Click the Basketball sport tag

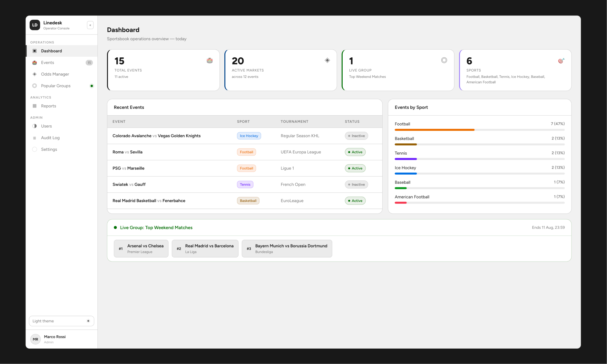pos(248,201)
